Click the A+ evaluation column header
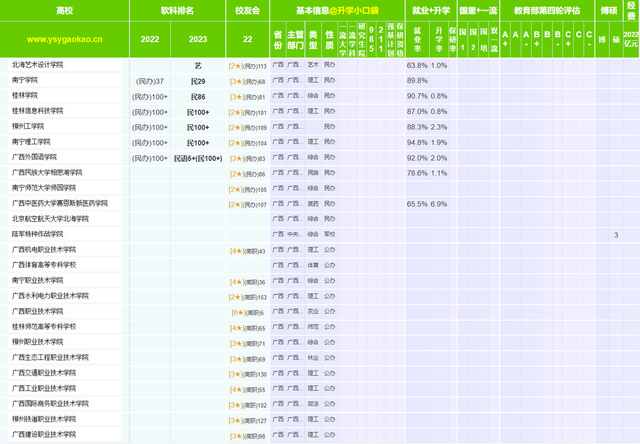The image size is (640, 444). [505, 40]
